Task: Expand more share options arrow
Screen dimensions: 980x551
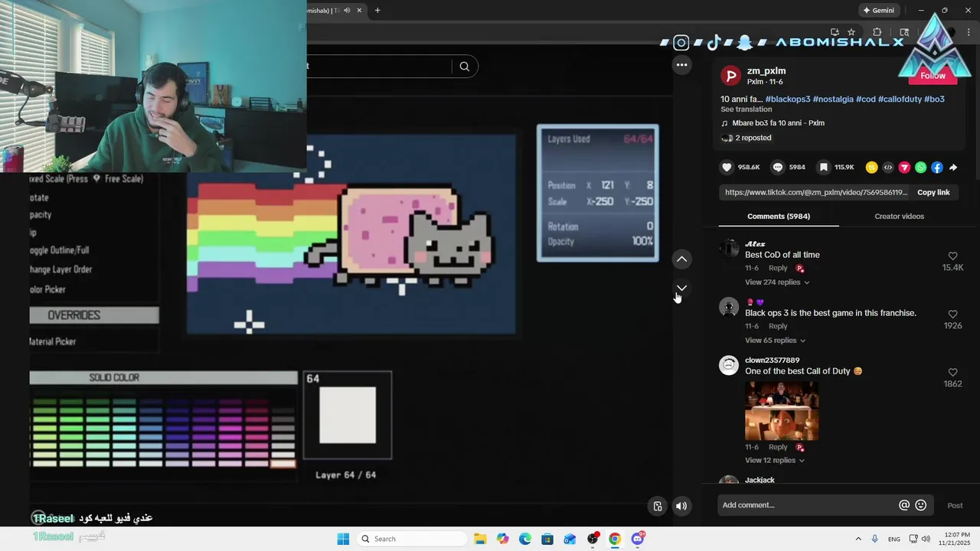Action: coord(953,168)
